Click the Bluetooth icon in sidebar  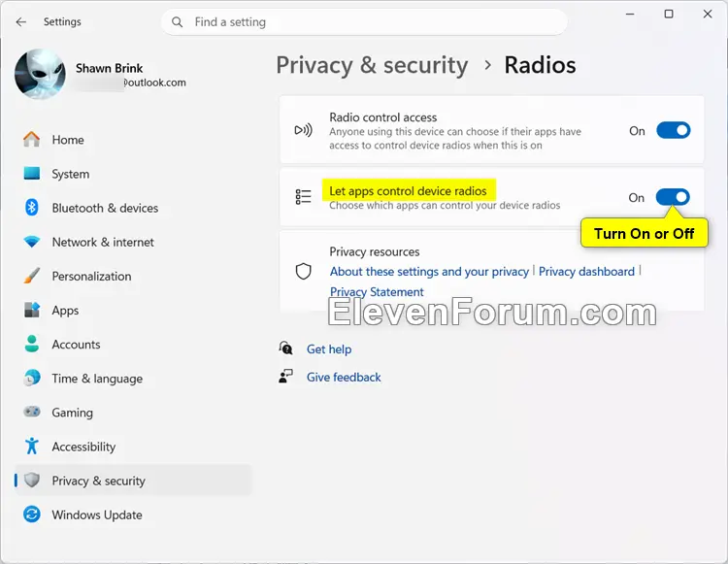tap(32, 208)
